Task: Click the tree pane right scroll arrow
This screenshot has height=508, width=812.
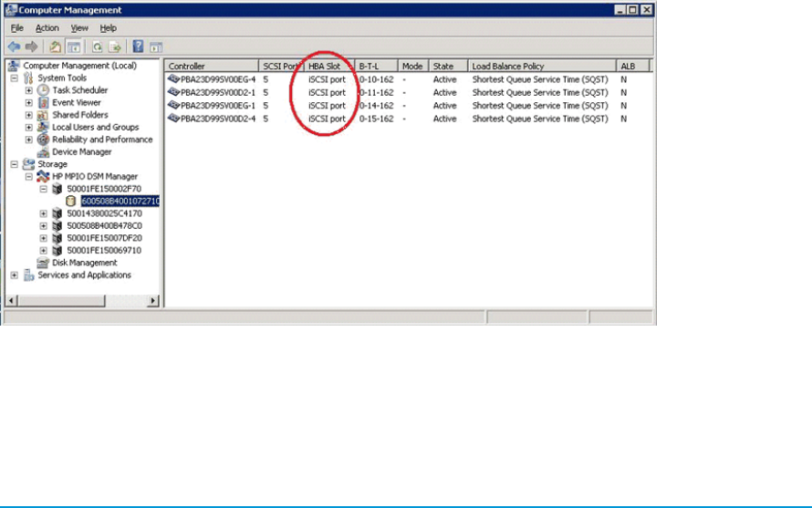Action: pos(152,300)
